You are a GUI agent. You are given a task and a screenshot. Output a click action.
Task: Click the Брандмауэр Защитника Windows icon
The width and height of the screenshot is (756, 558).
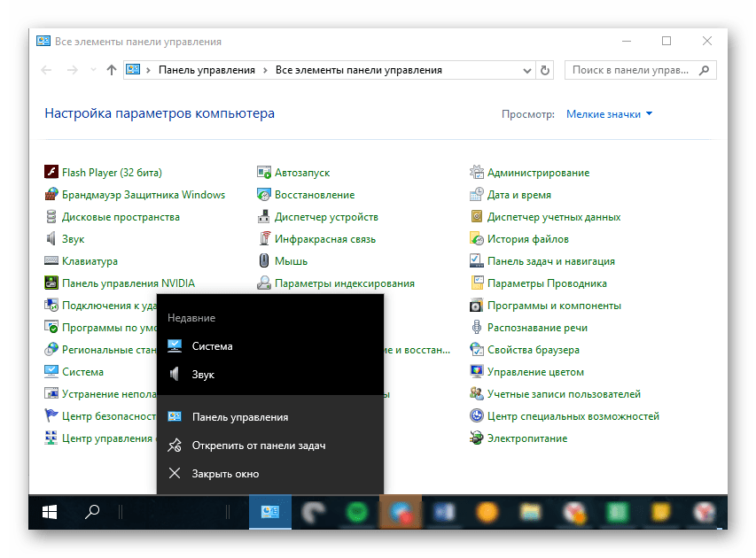click(x=51, y=194)
